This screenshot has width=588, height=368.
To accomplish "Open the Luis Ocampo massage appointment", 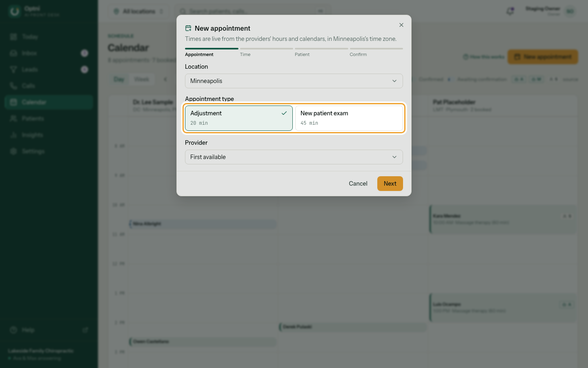I will 503,307.
